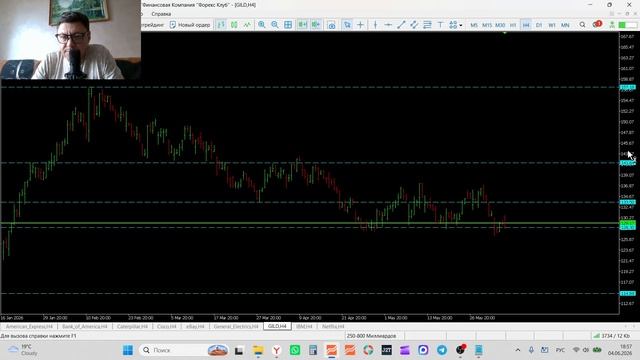Image resolution: width=640 pixels, height=360 pixels.
Task: Open the account user icon
Action: click(612, 25)
